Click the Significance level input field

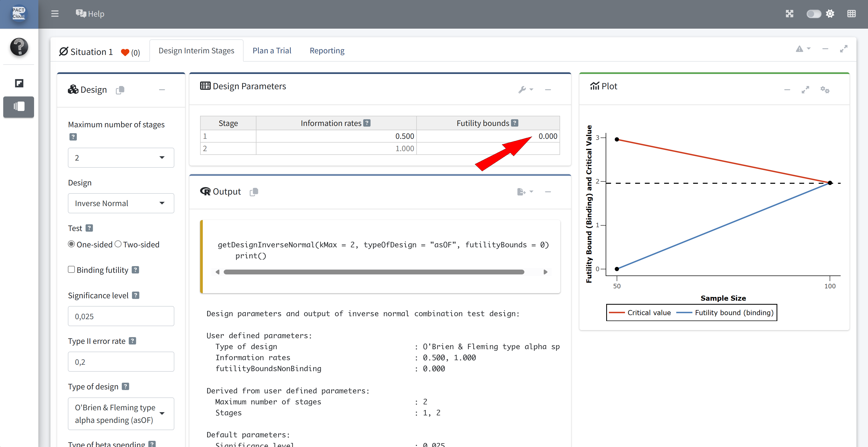[121, 316]
